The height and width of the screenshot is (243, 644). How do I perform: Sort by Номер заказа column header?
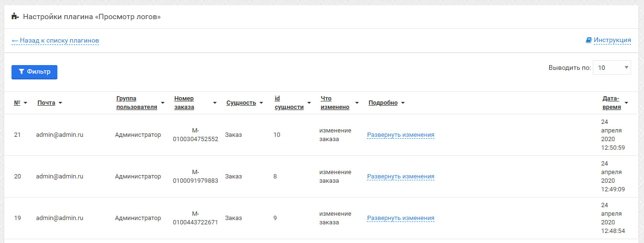[184, 103]
